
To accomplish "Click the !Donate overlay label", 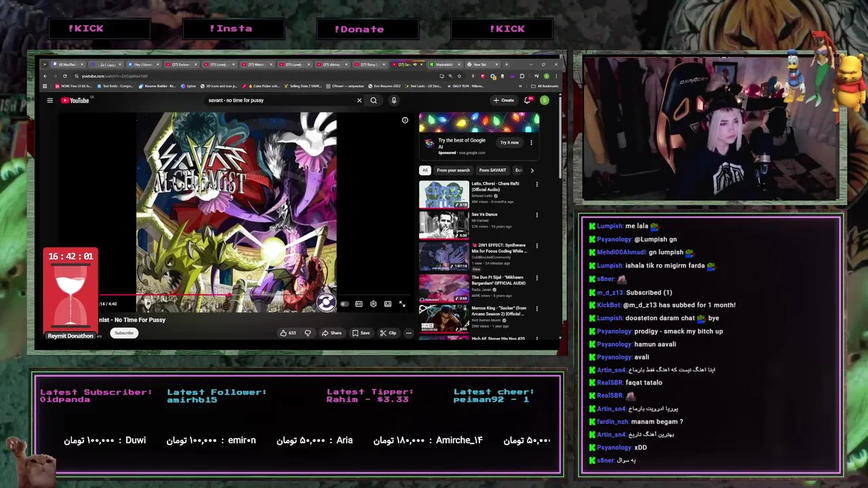I will 359,29.
